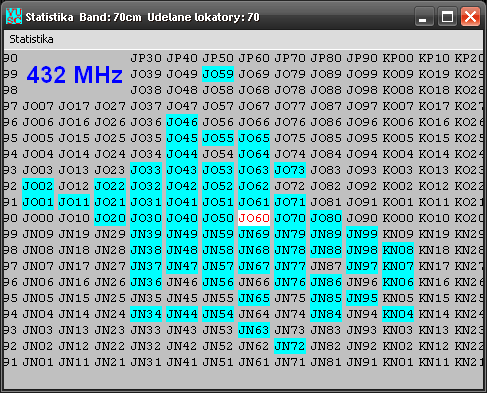
Task: Click locator cell JO55
Action: click(218, 138)
